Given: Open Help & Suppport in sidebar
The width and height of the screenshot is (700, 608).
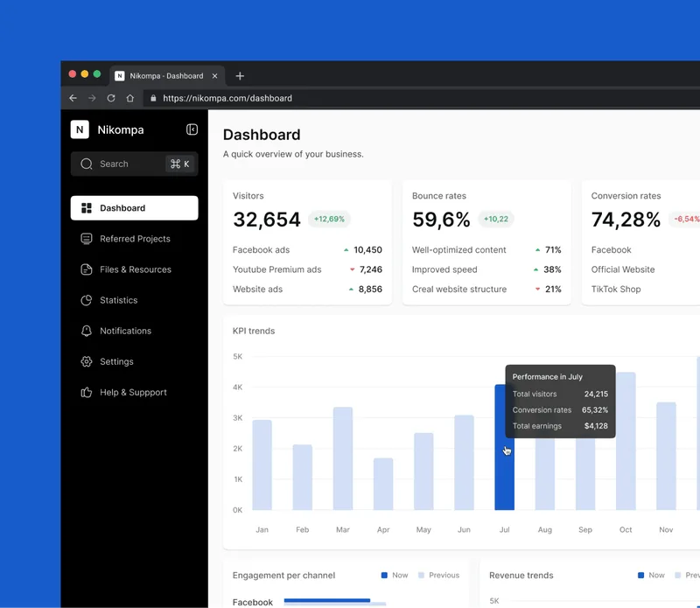Looking at the screenshot, I should click(135, 393).
